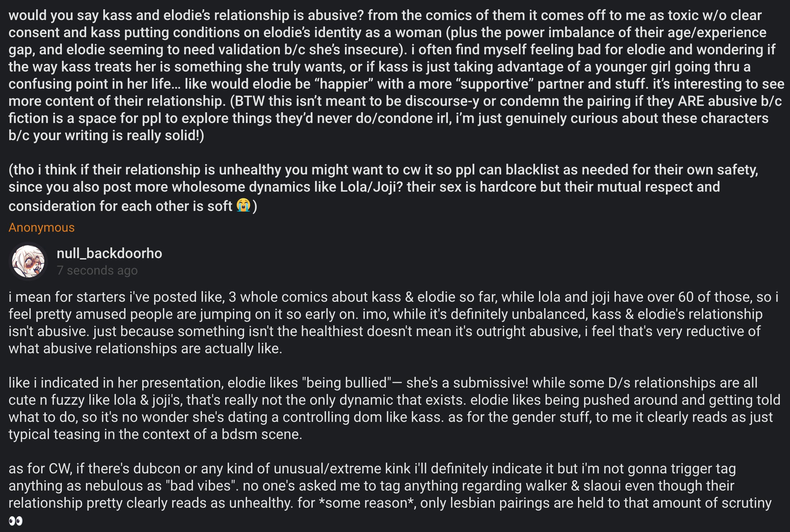This screenshot has height=532, width=790.
Task: Click the null_backdoorho profile avatar
Action: 28,261
